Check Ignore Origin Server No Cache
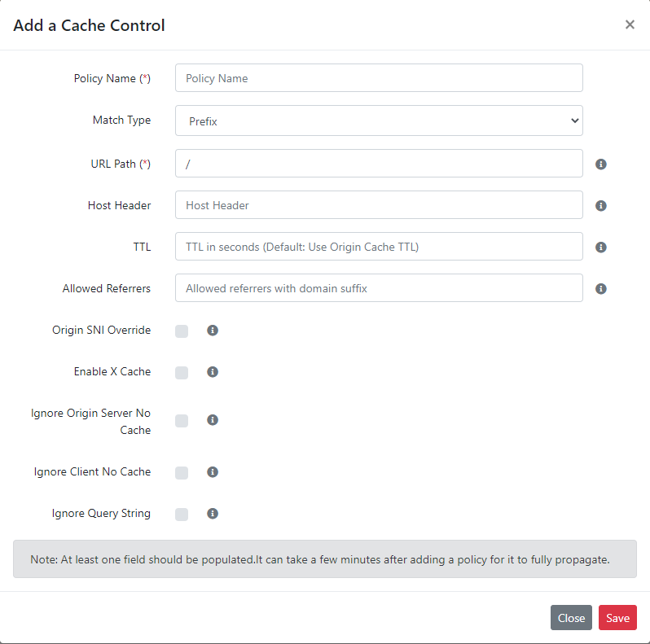Image resolution: width=650 pixels, height=644 pixels. click(x=182, y=421)
